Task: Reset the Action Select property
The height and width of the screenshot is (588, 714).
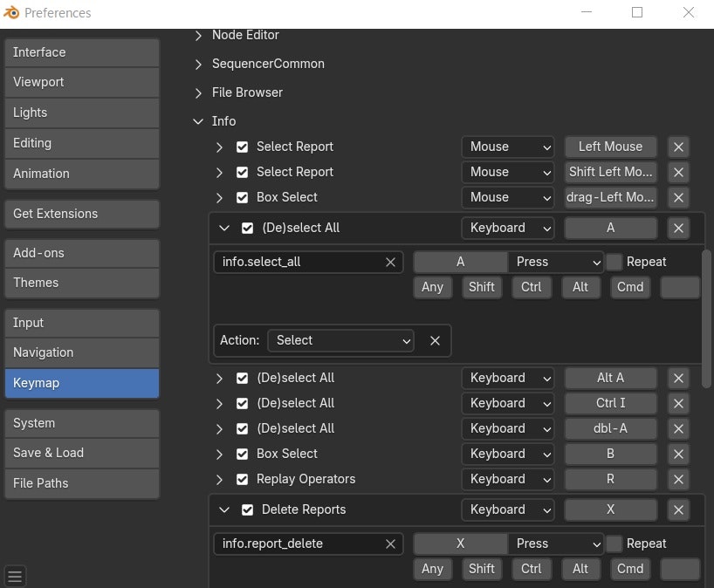Action: (435, 340)
